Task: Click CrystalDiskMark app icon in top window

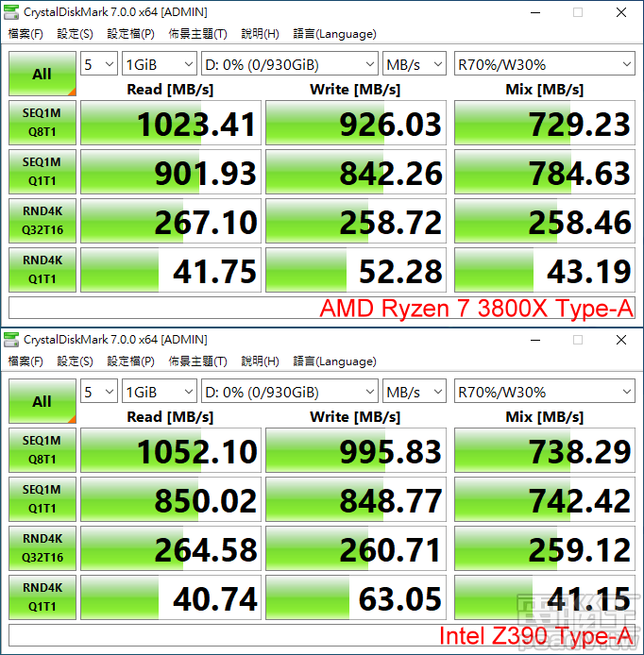Action: [x=11, y=12]
